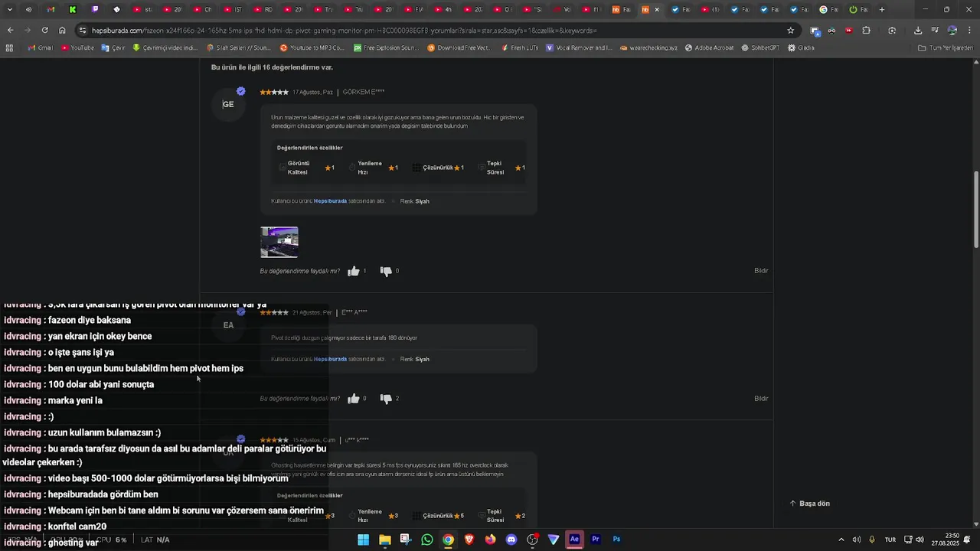Open the Adobe Acrobat bookmark
The width and height of the screenshot is (980, 551).
(709, 47)
